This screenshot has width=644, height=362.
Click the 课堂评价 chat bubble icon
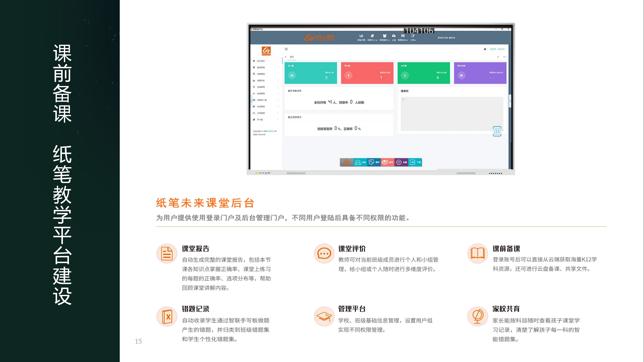[x=324, y=254]
